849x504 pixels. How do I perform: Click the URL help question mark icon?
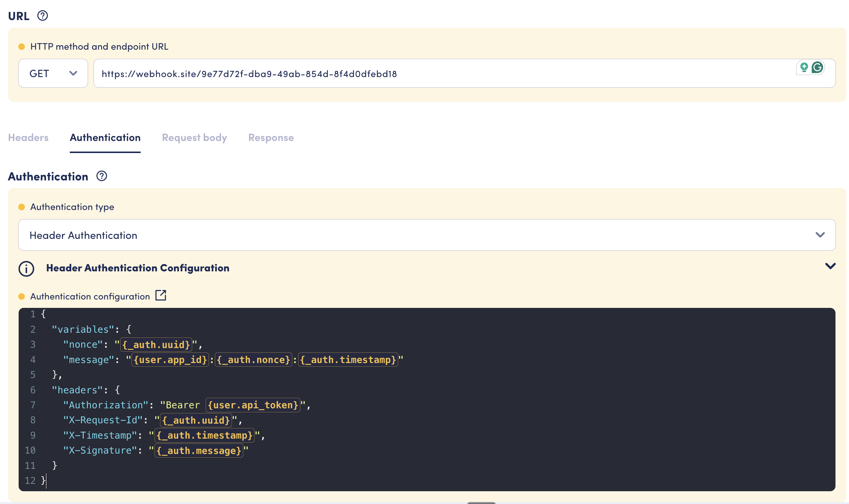pyautogui.click(x=42, y=16)
